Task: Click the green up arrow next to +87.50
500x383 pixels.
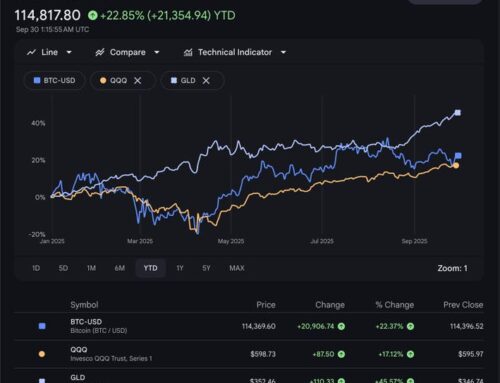Action: tap(341, 354)
